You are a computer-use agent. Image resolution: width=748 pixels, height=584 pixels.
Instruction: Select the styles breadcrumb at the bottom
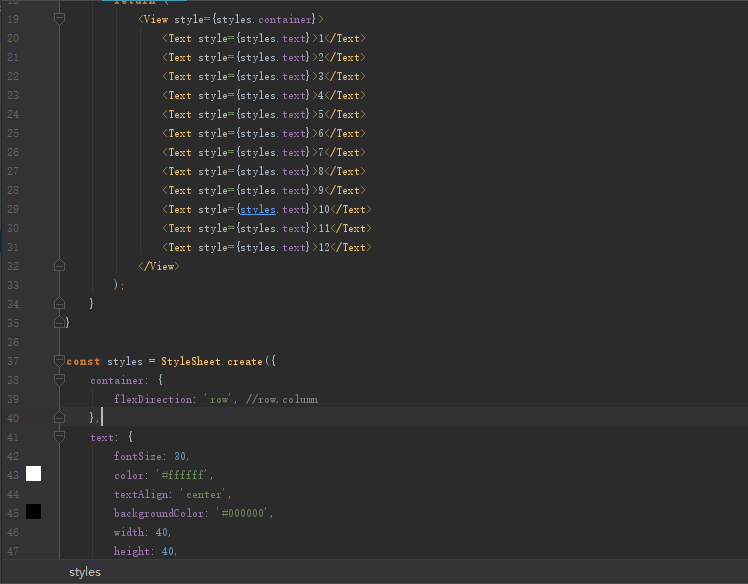point(85,572)
